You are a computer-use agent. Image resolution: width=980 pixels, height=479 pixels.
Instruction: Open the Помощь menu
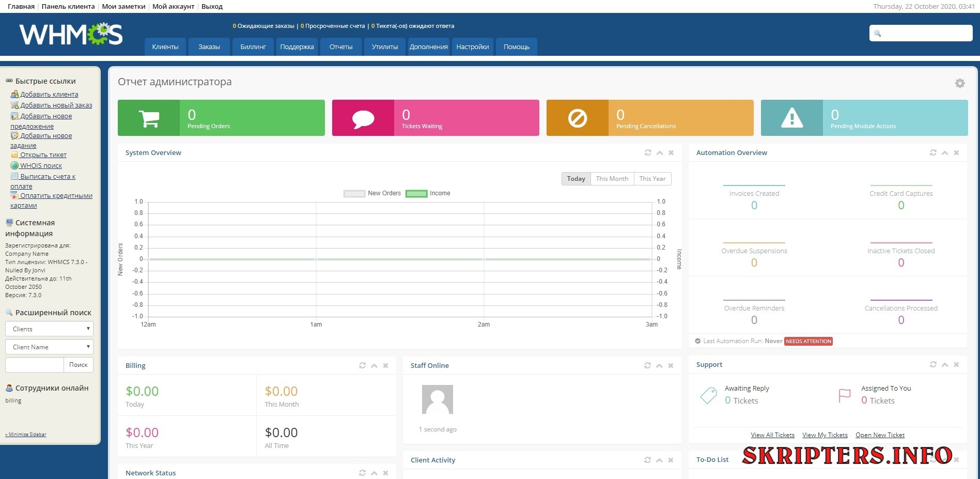(517, 47)
